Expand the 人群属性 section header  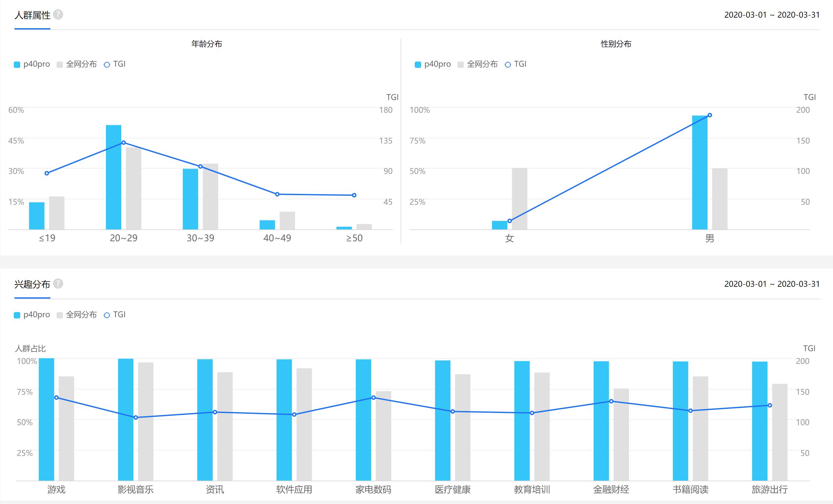32,15
